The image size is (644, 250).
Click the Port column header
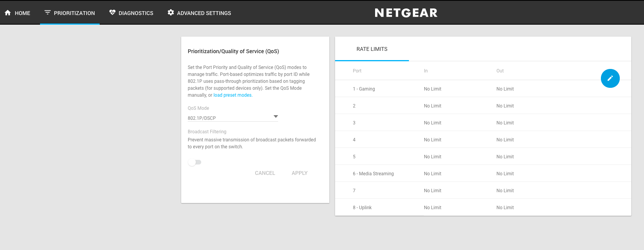357,71
